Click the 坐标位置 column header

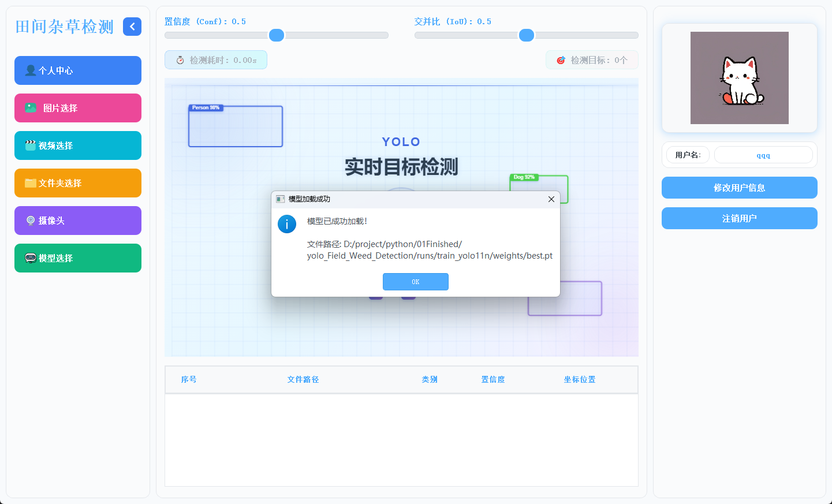pos(580,379)
